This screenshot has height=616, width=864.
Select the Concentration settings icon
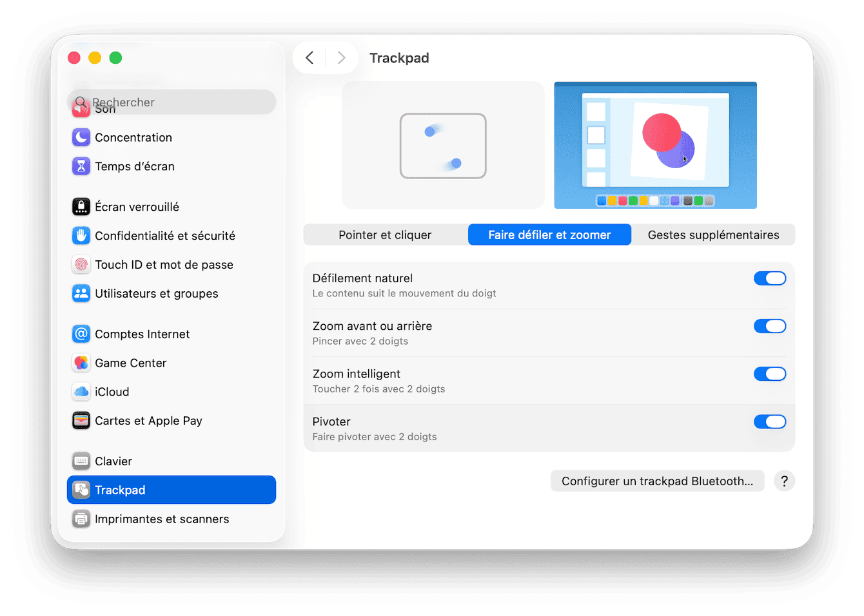(x=133, y=137)
